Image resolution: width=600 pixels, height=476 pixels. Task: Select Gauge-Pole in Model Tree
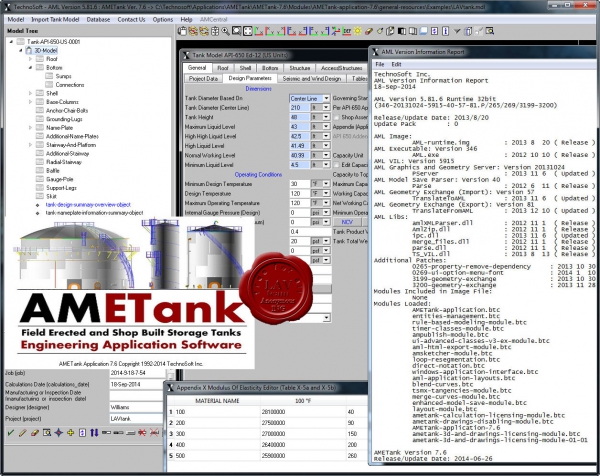pos(59,179)
